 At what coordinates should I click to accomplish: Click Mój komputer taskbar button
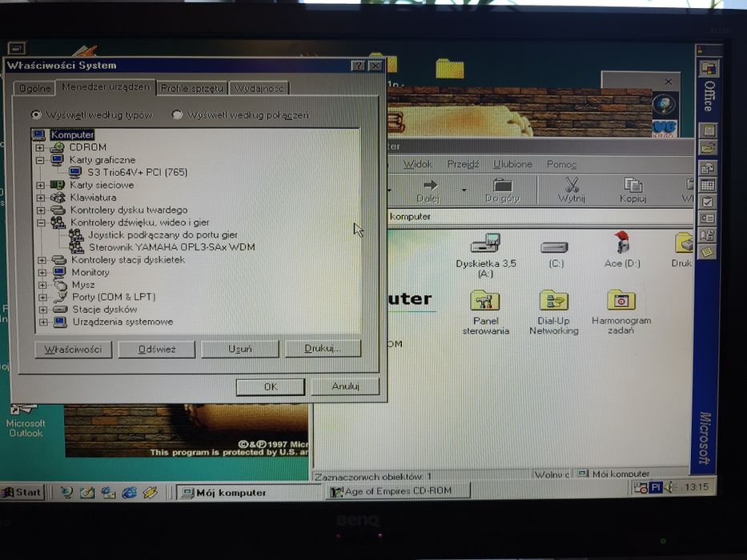[249, 492]
